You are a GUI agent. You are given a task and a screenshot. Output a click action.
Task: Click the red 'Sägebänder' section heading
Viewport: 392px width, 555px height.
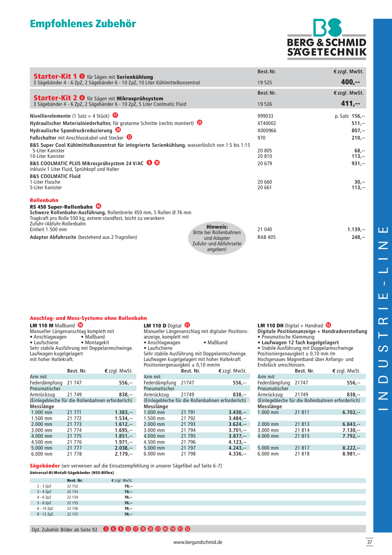tap(45, 466)
